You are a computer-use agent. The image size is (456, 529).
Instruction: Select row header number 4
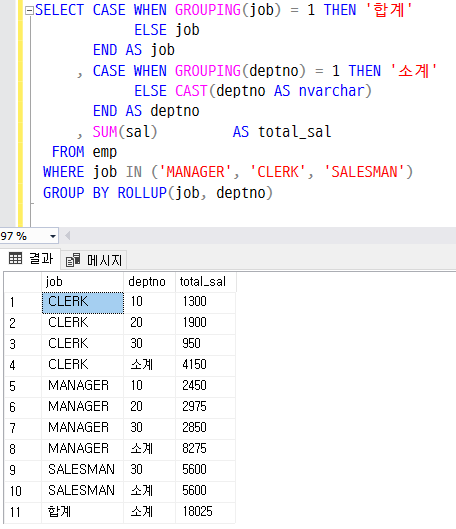[23, 365]
